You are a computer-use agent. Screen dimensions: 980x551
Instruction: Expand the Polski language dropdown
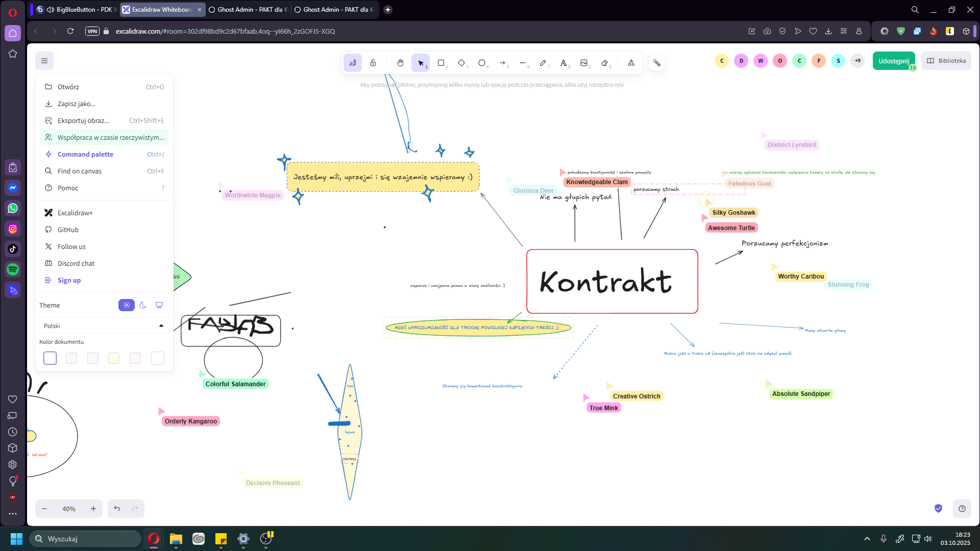point(104,325)
